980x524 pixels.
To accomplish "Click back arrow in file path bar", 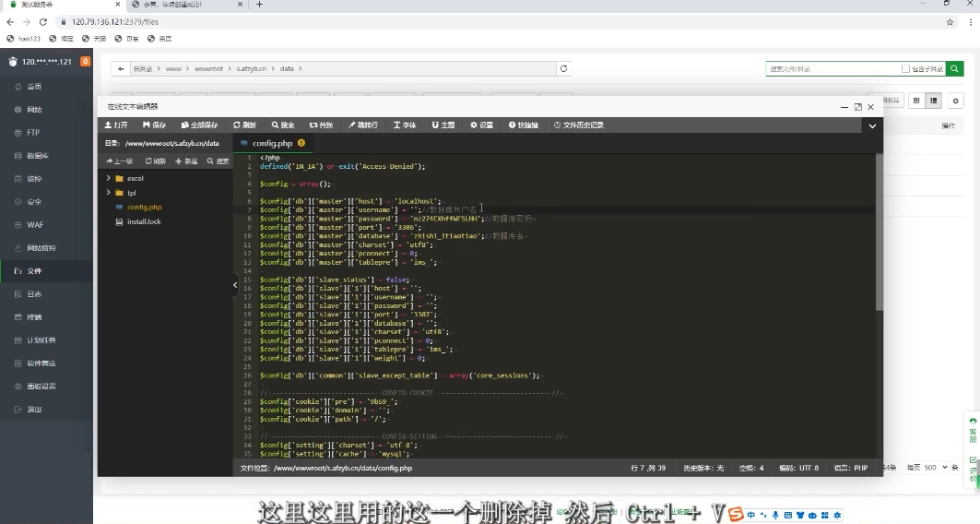I will [x=121, y=69].
